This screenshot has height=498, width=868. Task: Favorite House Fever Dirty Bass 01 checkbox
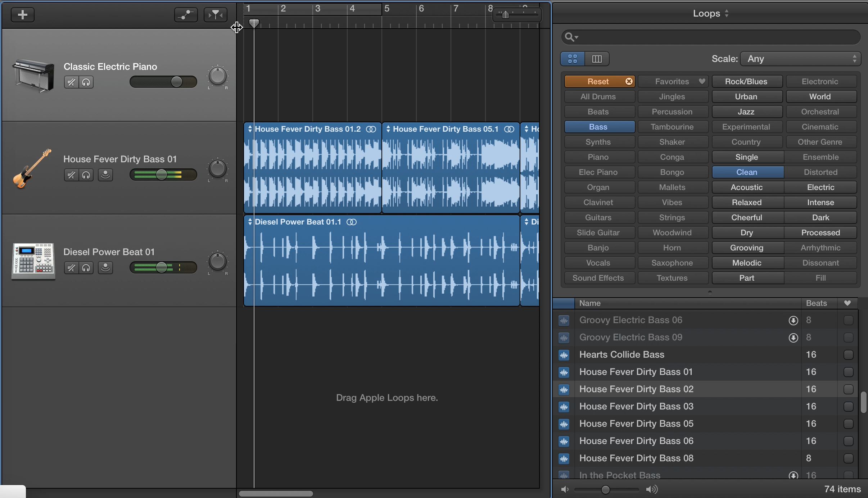pos(848,372)
